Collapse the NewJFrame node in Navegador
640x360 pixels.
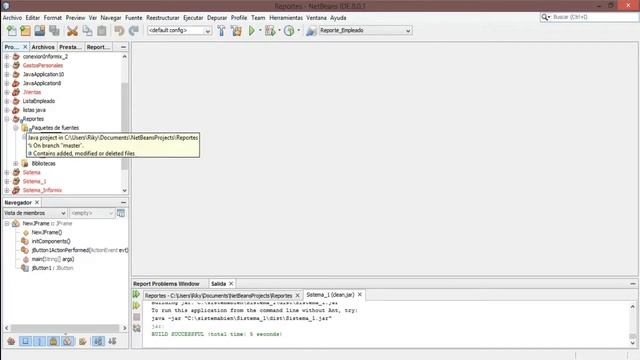pyautogui.click(x=7, y=223)
